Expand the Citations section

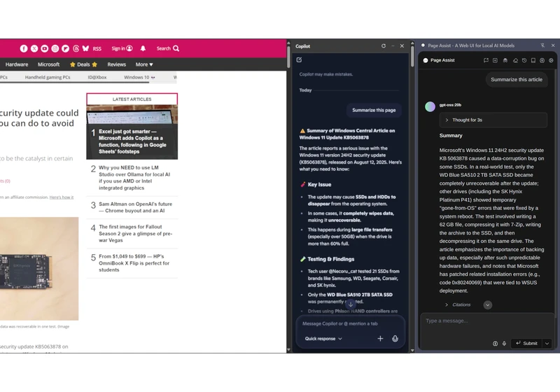pyautogui.click(x=458, y=304)
